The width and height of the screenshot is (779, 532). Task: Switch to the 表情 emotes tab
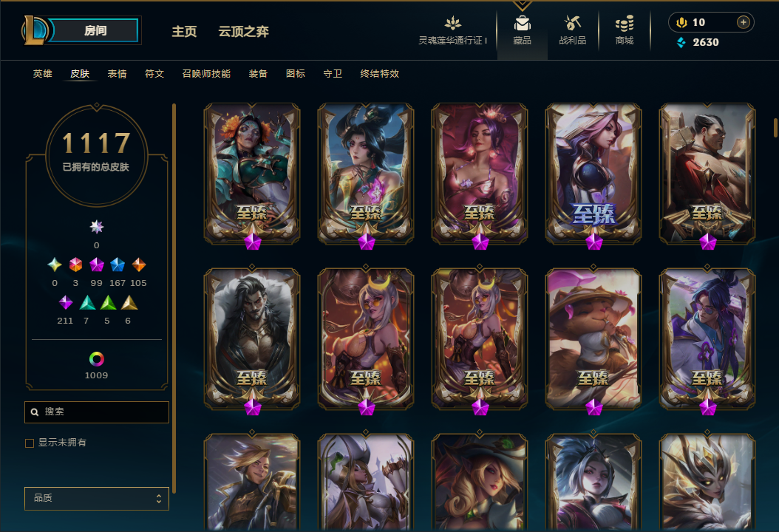point(118,74)
